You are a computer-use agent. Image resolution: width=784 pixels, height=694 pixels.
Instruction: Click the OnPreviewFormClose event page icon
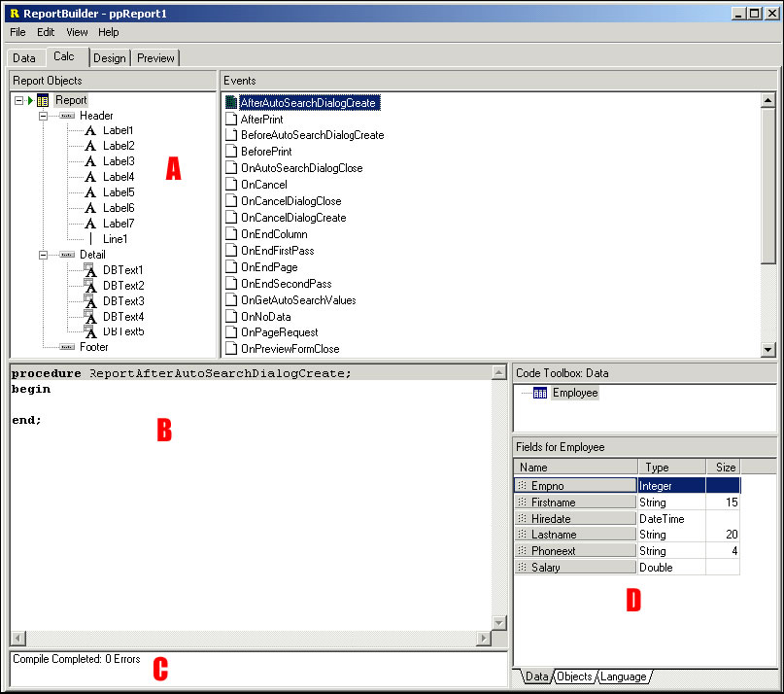point(231,349)
